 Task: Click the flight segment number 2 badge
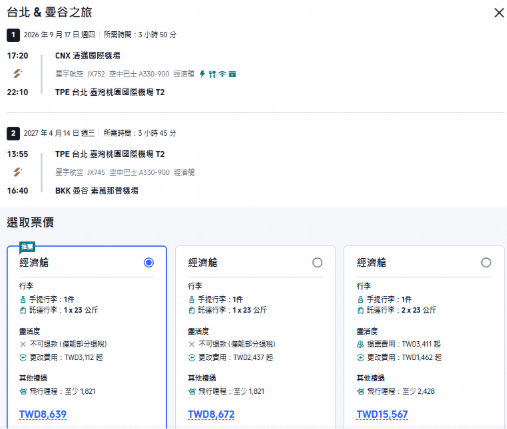pyautogui.click(x=13, y=133)
